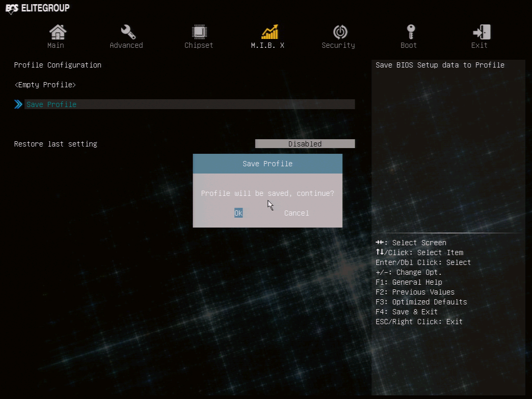This screenshot has height=399, width=532.
Task: Click the 'ESC/Right Click: Exit' hint line
Action: [x=419, y=321]
